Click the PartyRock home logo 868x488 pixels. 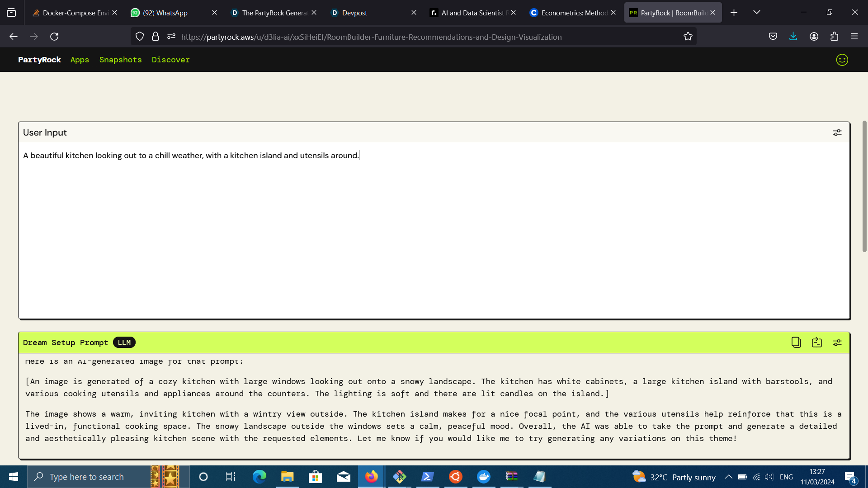(x=39, y=60)
